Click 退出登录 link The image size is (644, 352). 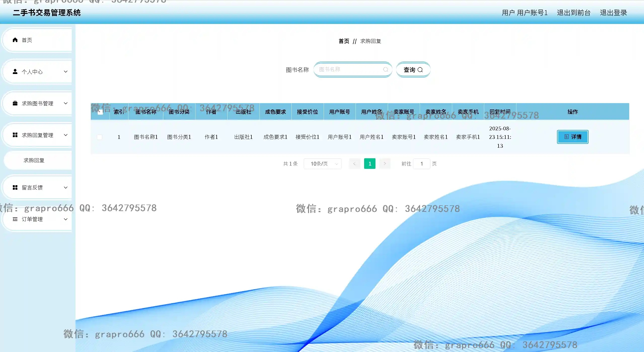[613, 13]
